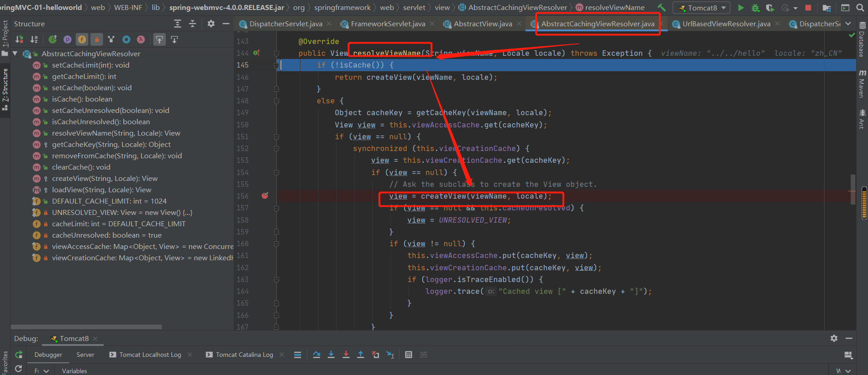Toggle Autoscroll to Source in Structure
Viewport: 868px width, 375px height.
point(159,39)
